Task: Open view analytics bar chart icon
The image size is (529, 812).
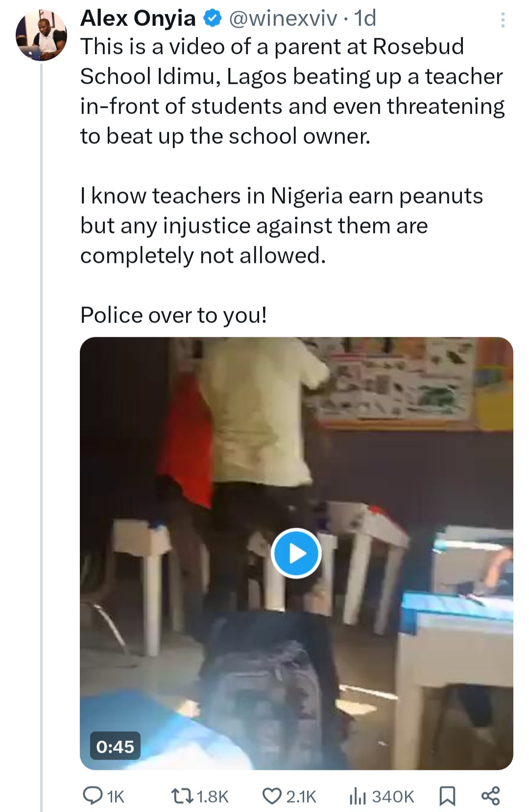Action: point(358,796)
